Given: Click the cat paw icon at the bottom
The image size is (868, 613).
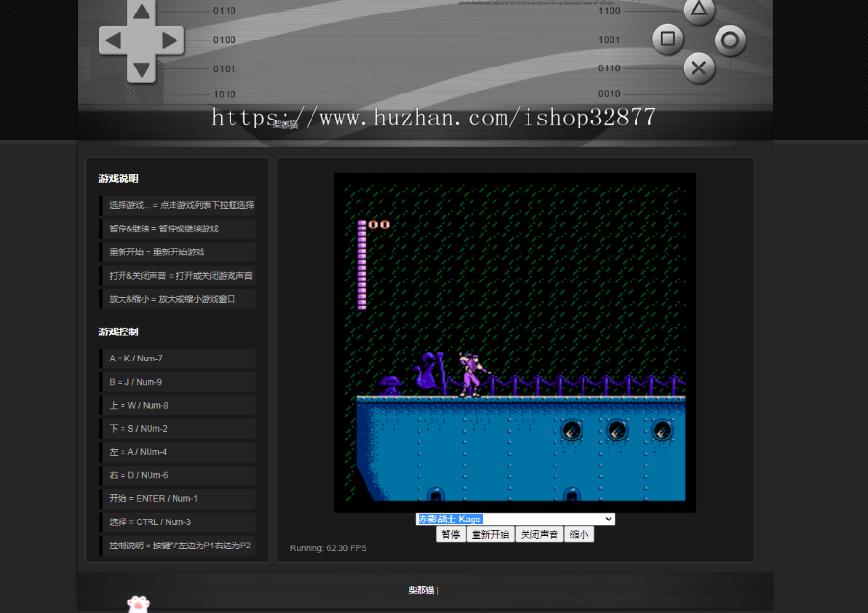Looking at the screenshot, I should [x=138, y=603].
